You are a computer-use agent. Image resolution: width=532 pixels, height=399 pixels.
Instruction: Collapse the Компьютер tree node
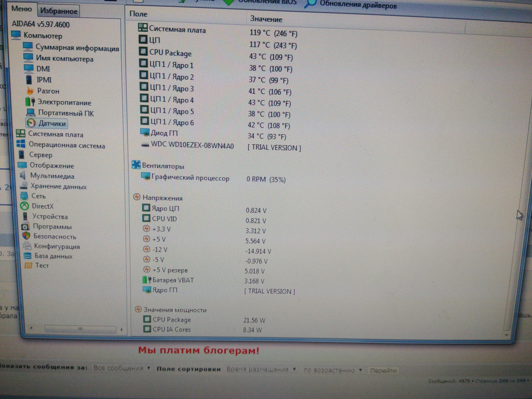(x=43, y=36)
